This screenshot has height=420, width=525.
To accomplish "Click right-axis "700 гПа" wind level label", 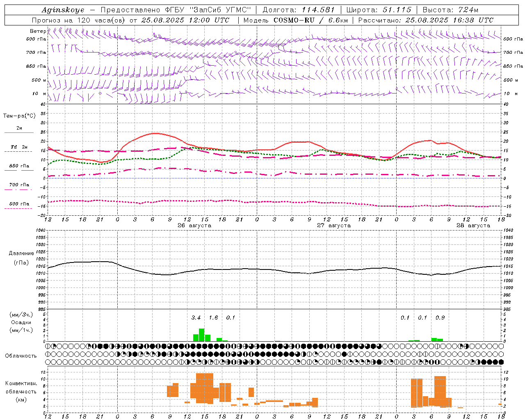I will (513, 52).
